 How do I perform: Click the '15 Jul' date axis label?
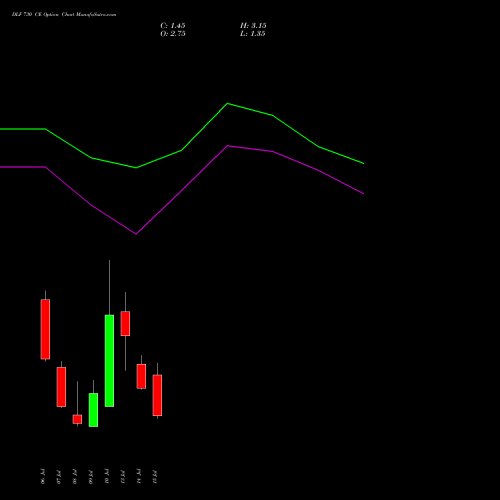click(155, 476)
